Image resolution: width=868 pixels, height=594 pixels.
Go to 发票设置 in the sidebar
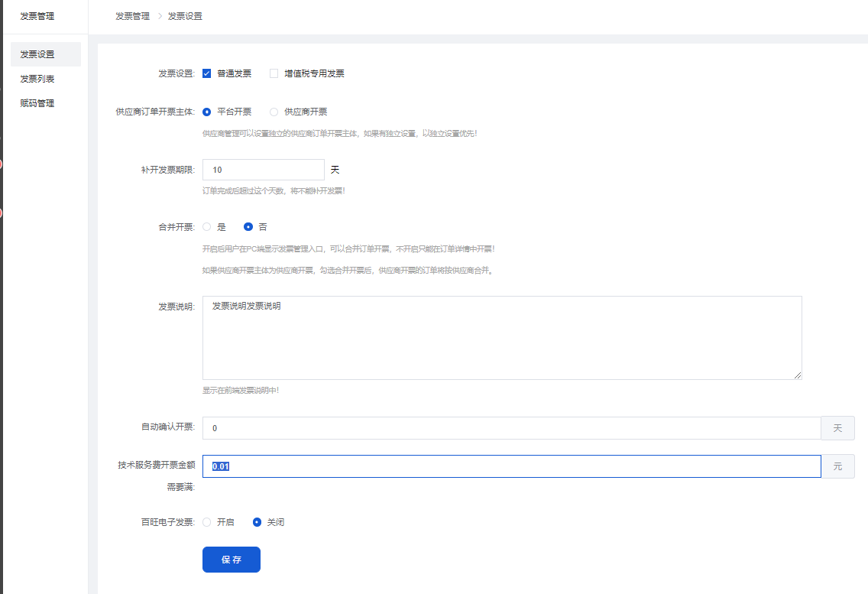pos(37,54)
